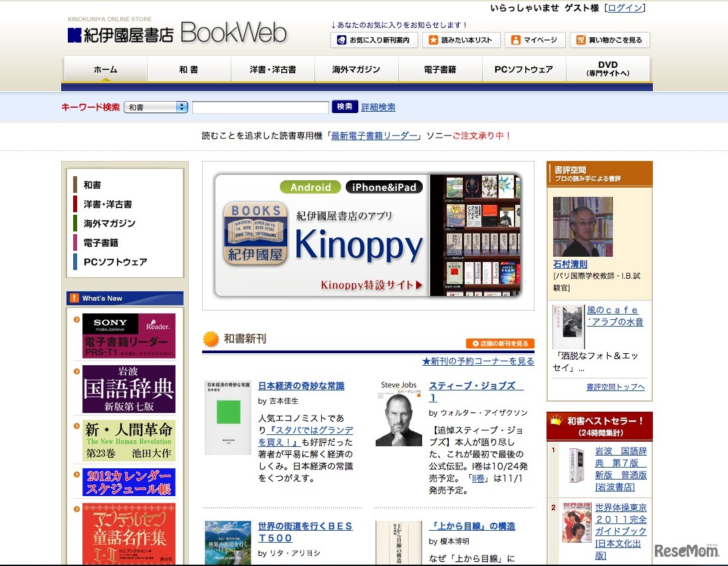728x566 pixels.
Task: Select the DVD 専門サイトへ tab
Action: (x=607, y=69)
